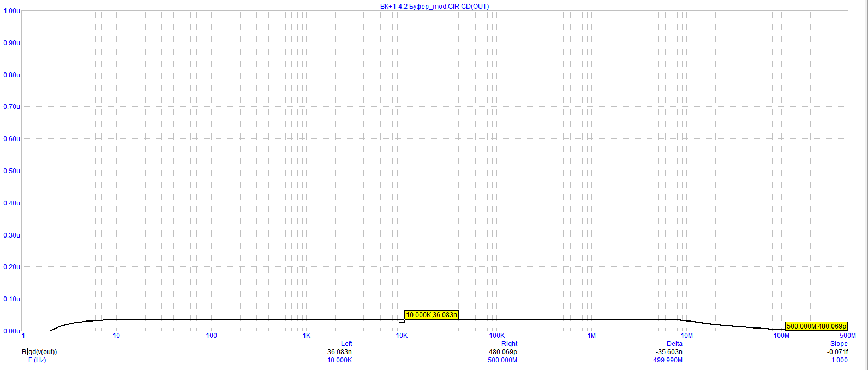This screenshot has height=370, width=868.
Task: Click the Left frequency value '10.000K' in the table
Action: pos(340,360)
